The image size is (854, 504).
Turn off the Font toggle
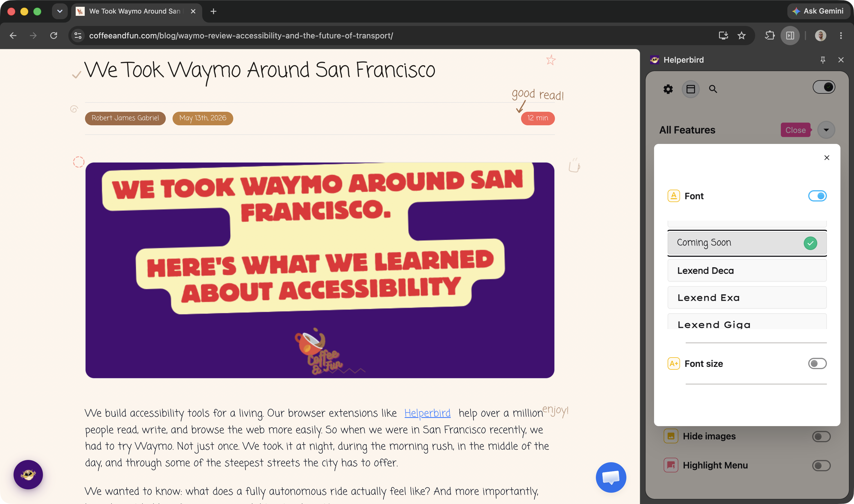click(x=817, y=196)
